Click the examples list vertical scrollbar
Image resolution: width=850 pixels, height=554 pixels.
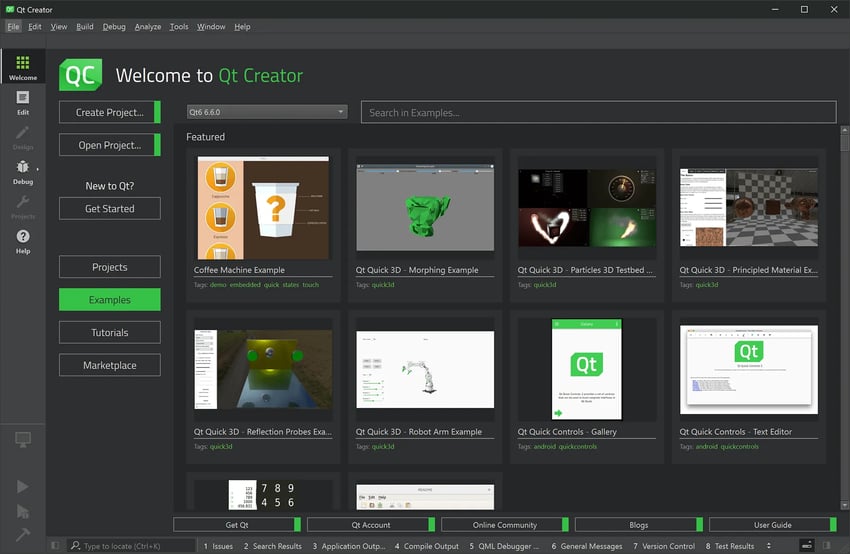844,300
